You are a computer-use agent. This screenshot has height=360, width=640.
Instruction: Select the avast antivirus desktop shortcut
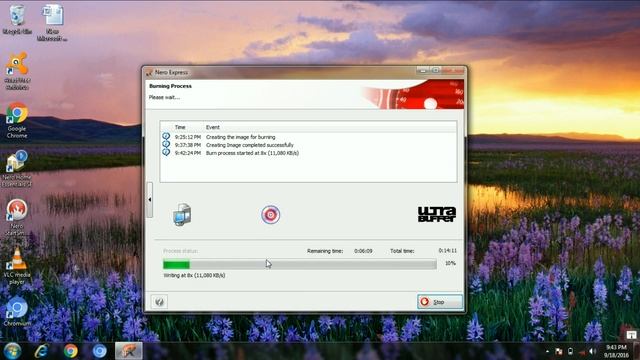click(x=17, y=71)
